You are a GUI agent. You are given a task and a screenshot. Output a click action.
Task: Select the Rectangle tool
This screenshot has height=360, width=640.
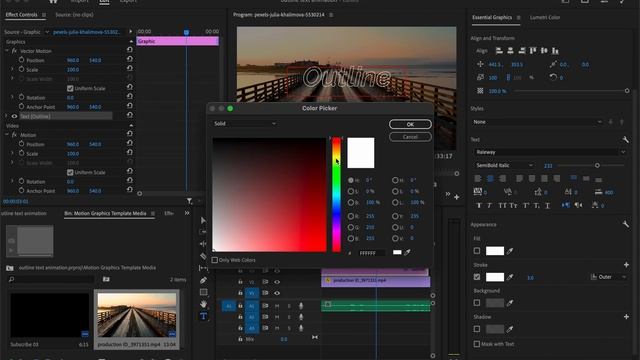(x=203, y=292)
